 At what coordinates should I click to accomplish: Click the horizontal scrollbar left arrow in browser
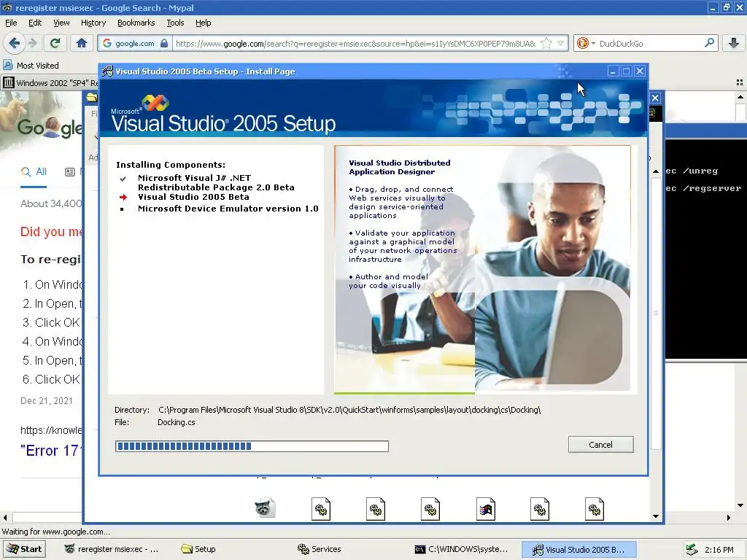click(x=5, y=518)
